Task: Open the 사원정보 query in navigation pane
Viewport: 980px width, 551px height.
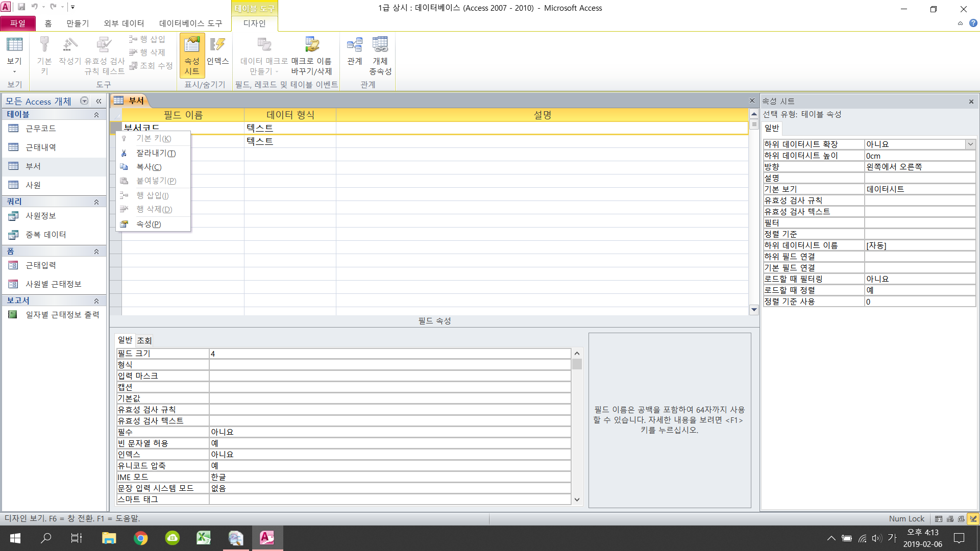Action: pyautogui.click(x=41, y=216)
